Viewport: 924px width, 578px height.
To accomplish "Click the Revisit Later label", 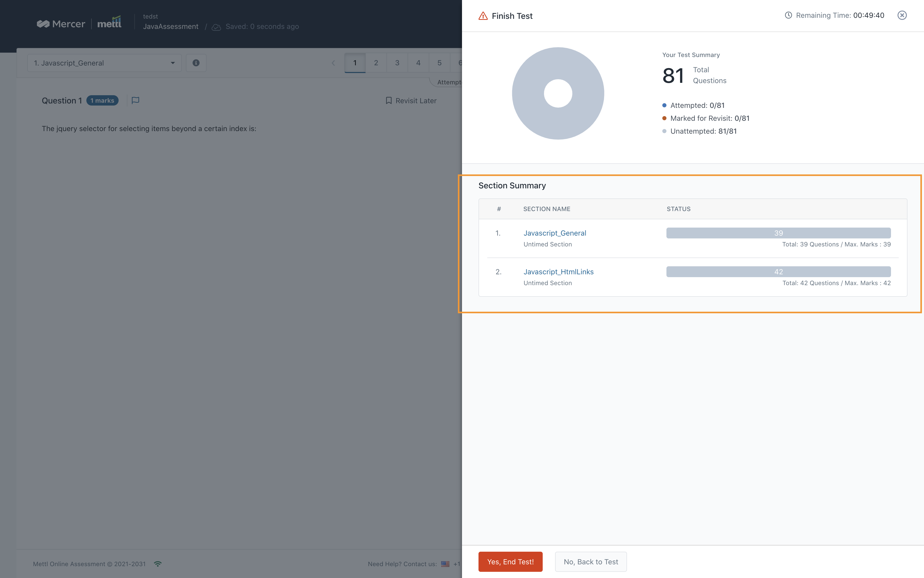I will click(x=416, y=101).
